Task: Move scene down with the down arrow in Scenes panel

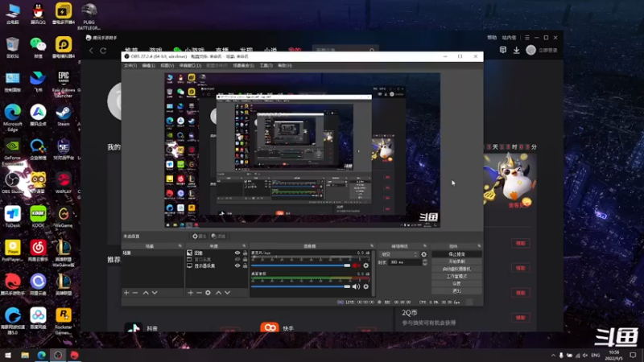Action: point(155,293)
